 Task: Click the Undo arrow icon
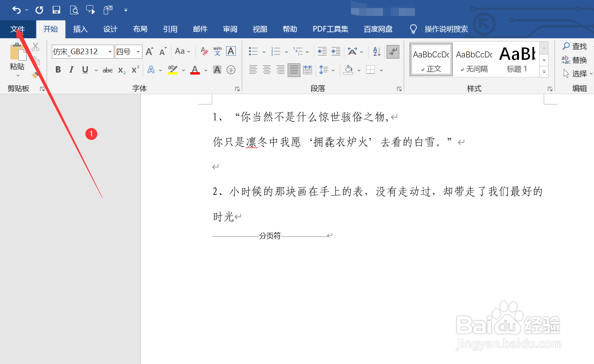pyautogui.click(x=17, y=10)
